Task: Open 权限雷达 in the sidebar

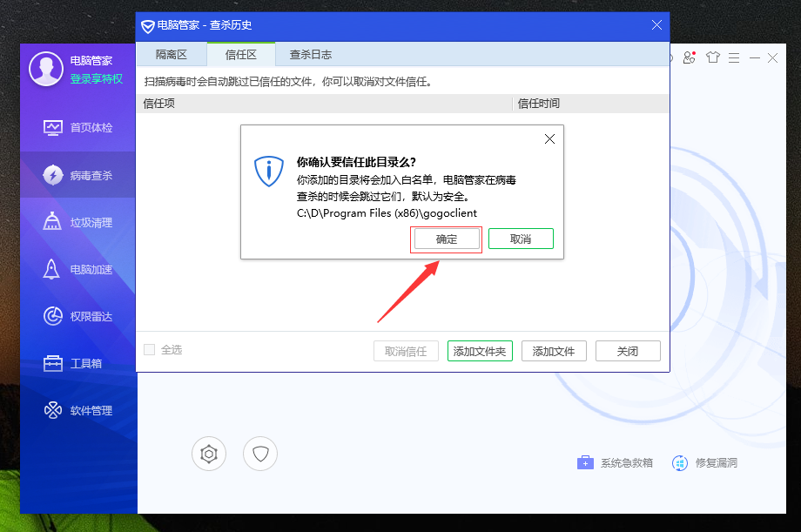Action: coord(77,316)
